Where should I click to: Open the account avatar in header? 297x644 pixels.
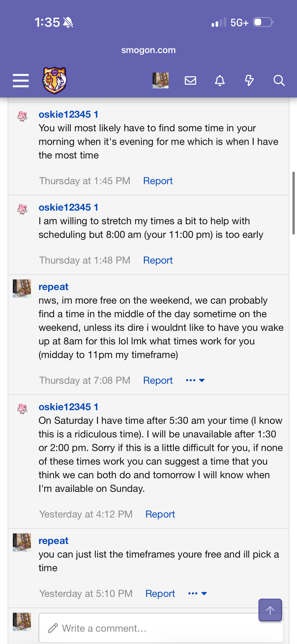pos(160,81)
